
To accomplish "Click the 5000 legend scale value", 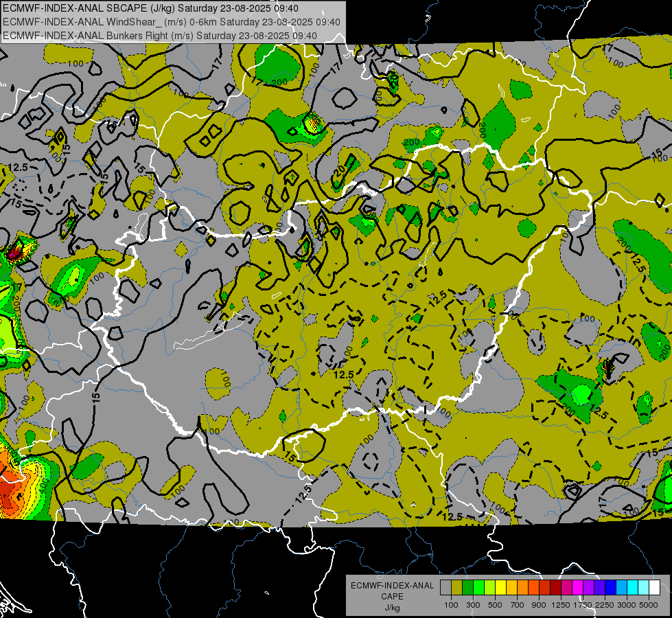I will point(649,605).
